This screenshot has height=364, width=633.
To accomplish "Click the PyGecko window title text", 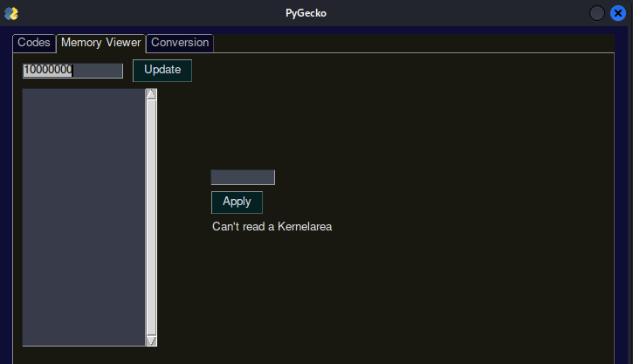I will tap(306, 13).
